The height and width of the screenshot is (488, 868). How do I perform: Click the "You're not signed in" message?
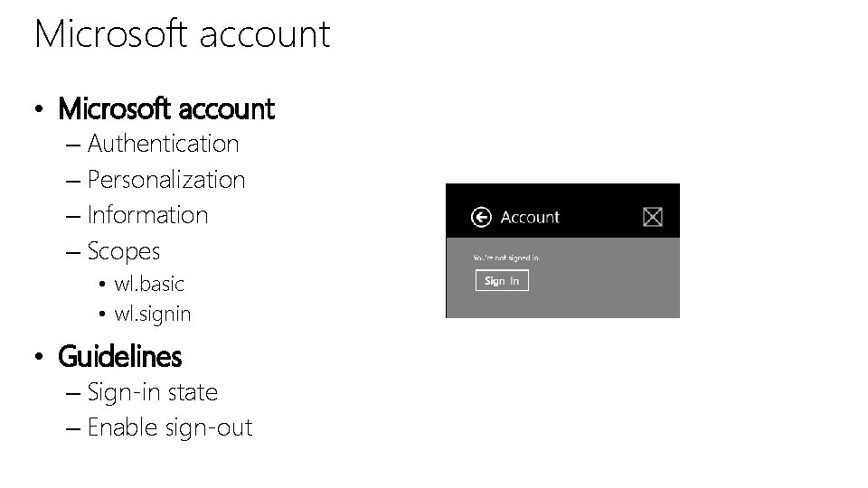505,258
